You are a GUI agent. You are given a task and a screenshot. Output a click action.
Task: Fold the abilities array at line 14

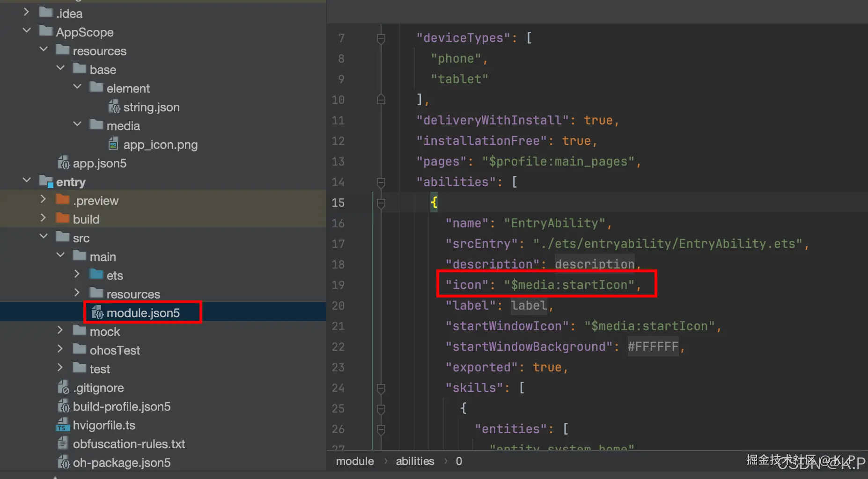click(381, 182)
